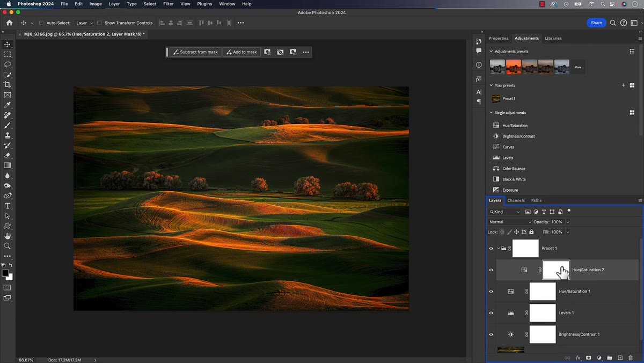
Task: Open the Filter menu
Action: pyautogui.click(x=168, y=4)
